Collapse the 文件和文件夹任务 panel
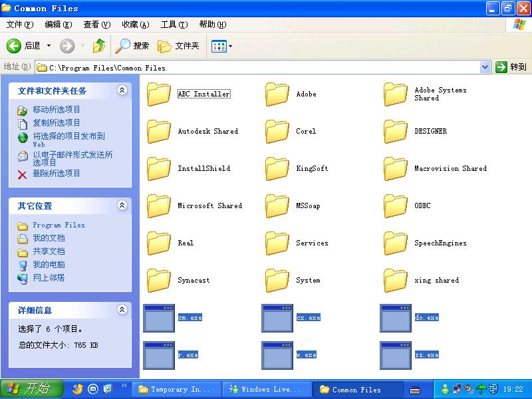Image resolution: width=532 pixels, height=399 pixels. pyautogui.click(x=122, y=90)
